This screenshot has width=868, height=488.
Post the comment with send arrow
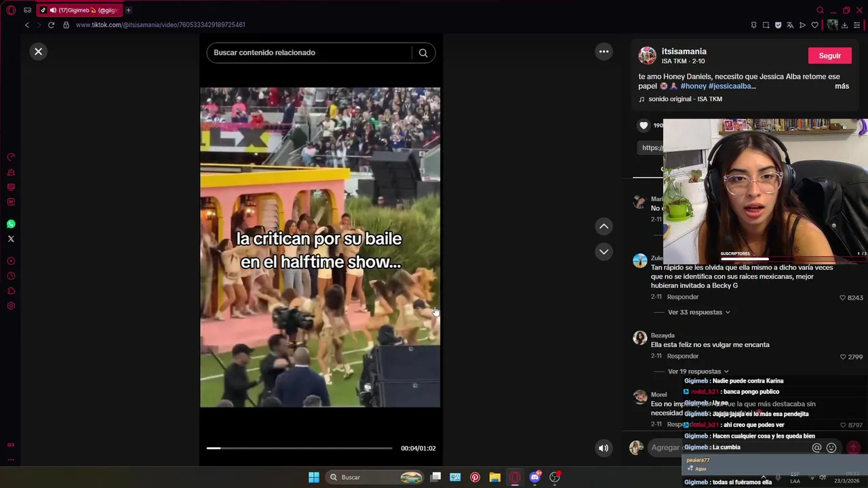[x=854, y=448]
